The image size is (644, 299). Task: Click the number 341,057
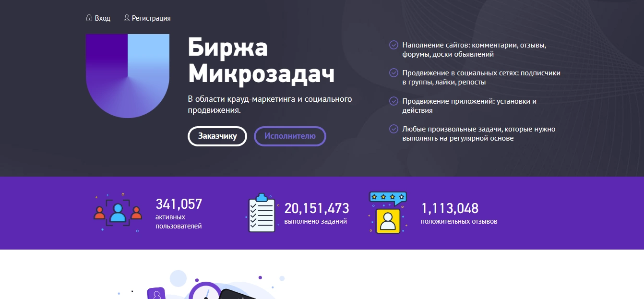coord(179,204)
